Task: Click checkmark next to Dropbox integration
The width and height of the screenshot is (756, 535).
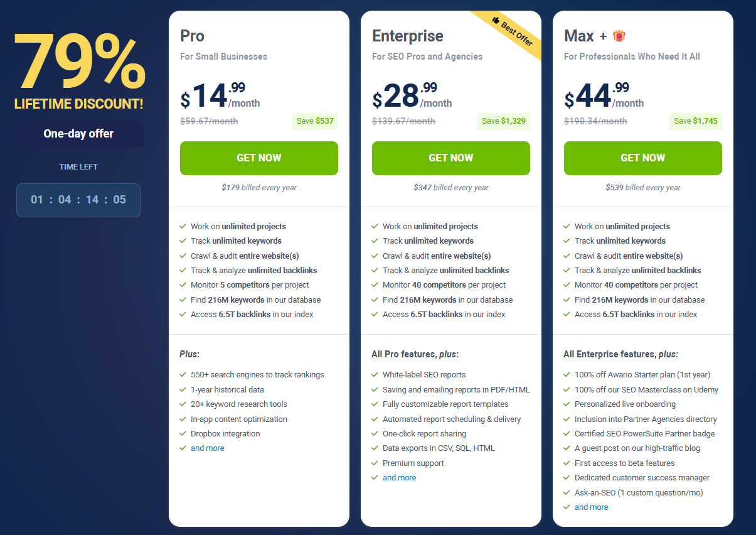Action: (x=183, y=434)
